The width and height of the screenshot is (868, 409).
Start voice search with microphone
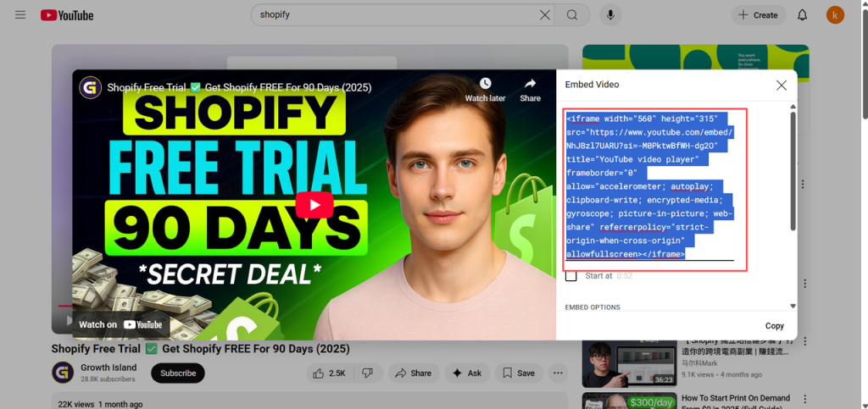pos(609,15)
